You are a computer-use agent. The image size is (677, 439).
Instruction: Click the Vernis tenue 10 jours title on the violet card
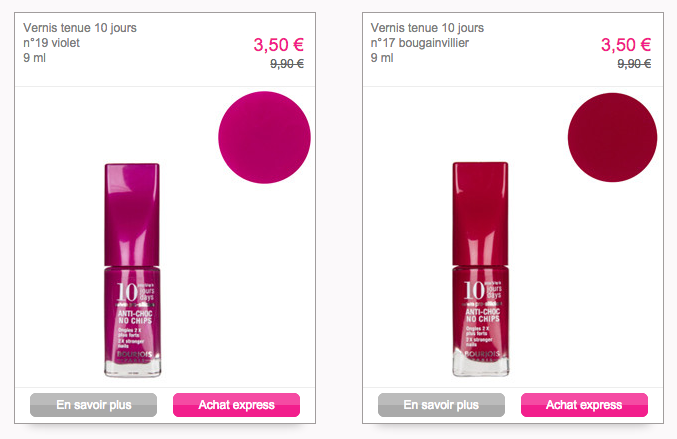tap(80, 28)
